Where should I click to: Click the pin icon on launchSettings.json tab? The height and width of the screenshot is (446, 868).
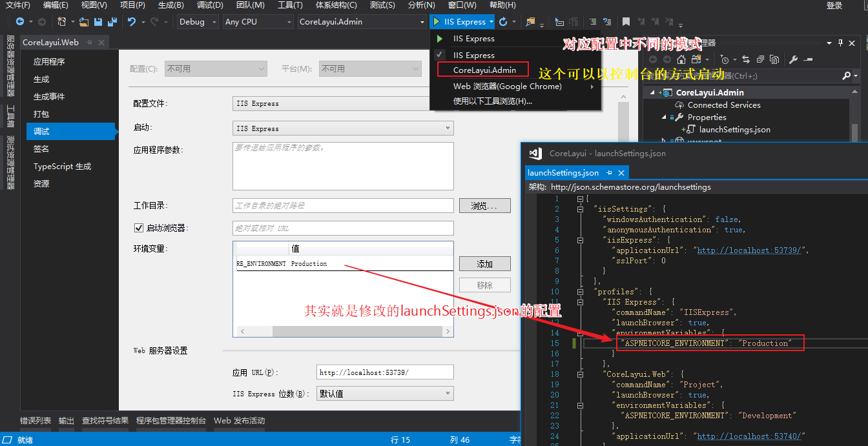(x=609, y=173)
